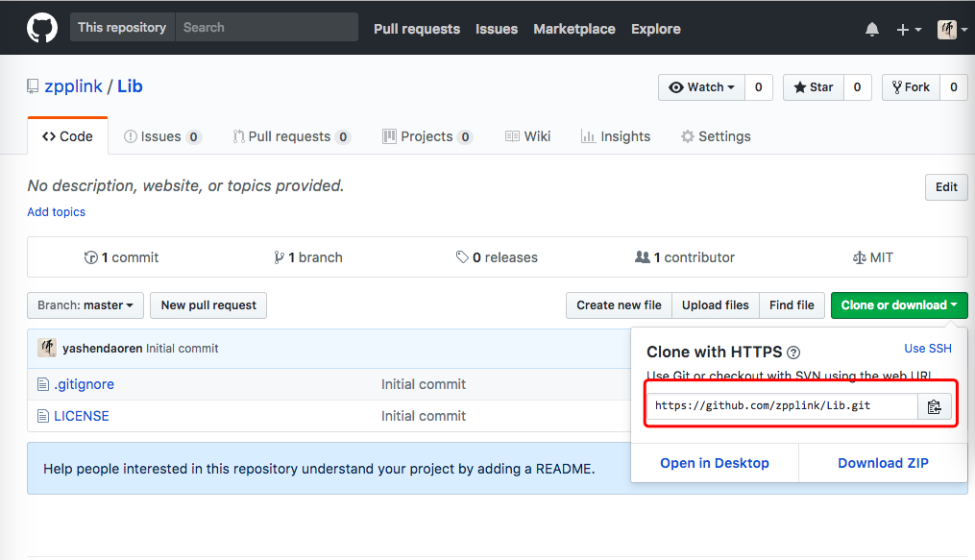
Task: Click the help icon beside Clone with HTTPS
Action: (x=793, y=353)
